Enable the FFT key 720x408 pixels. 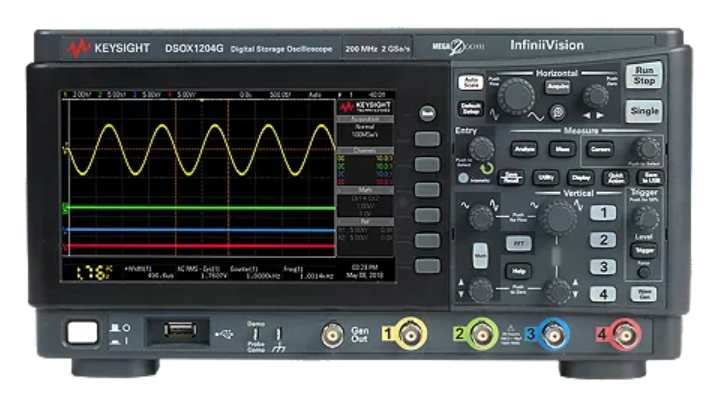[x=518, y=243]
